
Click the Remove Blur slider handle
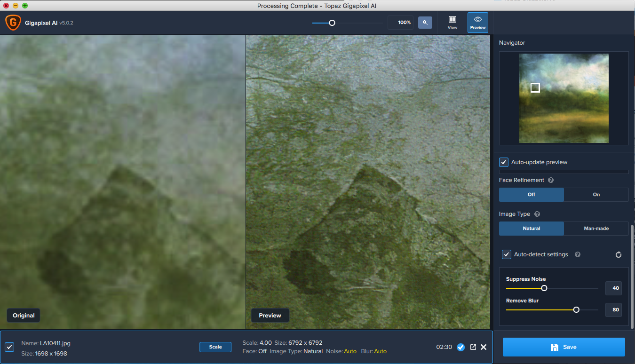coord(576,310)
